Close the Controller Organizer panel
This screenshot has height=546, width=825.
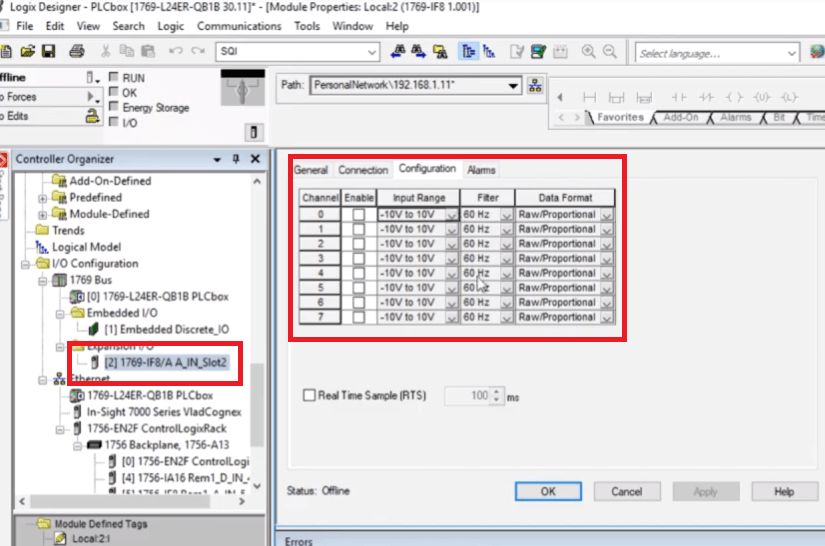coord(255,159)
